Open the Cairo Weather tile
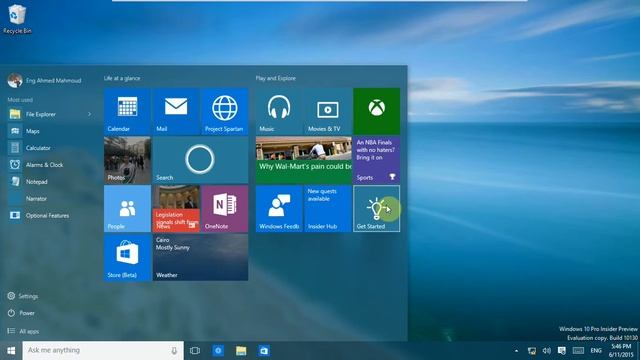Screen dimensions: 640x360 [x=200, y=257]
